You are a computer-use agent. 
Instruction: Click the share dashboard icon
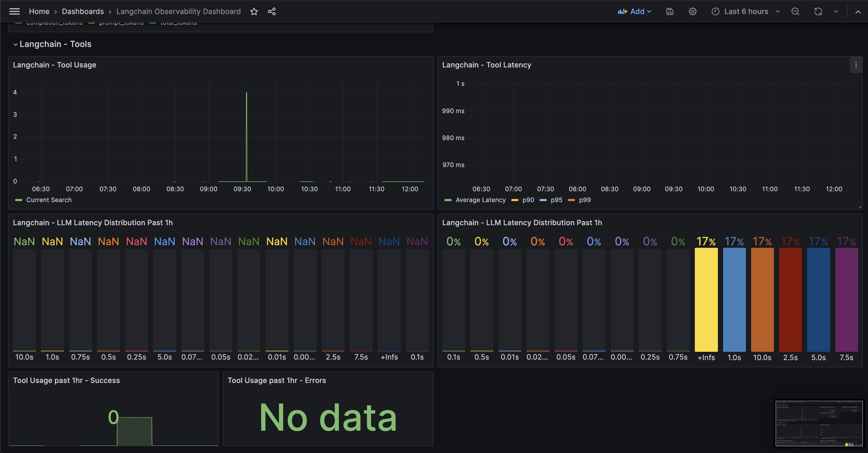pyautogui.click(x=272, y=11)
